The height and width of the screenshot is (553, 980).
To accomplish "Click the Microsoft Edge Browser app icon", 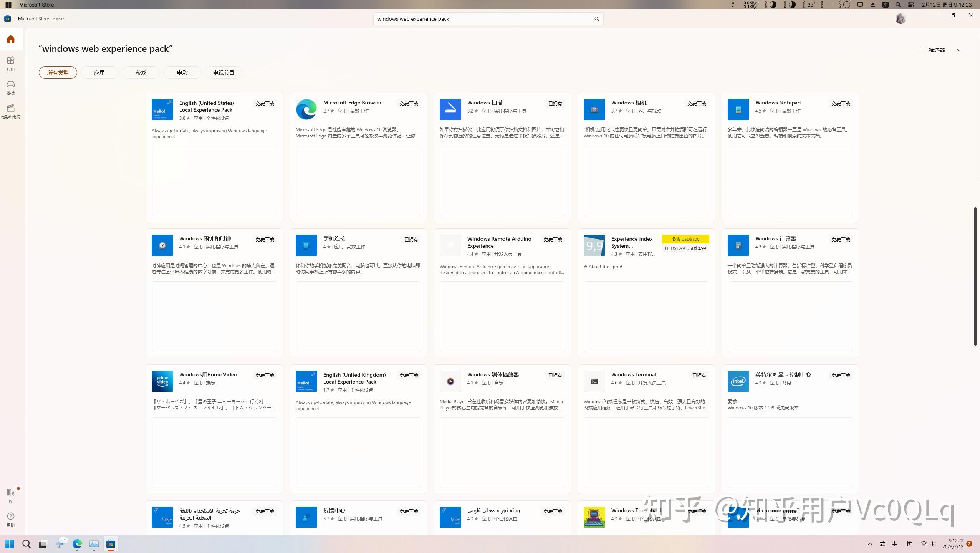I will coord(306,109).
